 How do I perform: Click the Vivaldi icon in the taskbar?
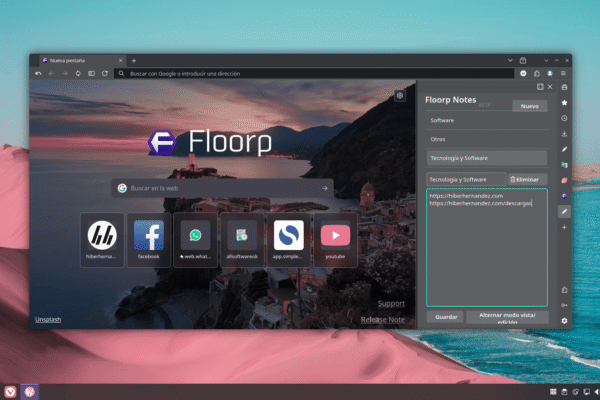click(x=10, y=390)
